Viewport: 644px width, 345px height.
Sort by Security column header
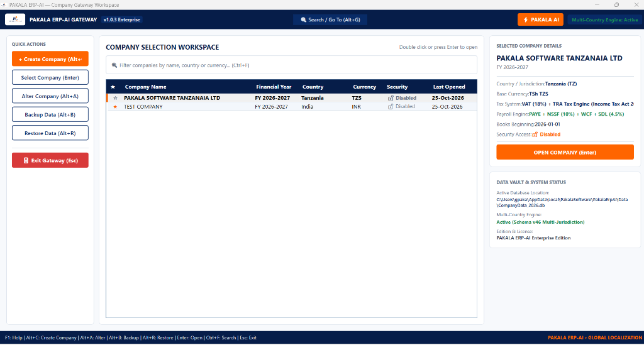[397, 87]
